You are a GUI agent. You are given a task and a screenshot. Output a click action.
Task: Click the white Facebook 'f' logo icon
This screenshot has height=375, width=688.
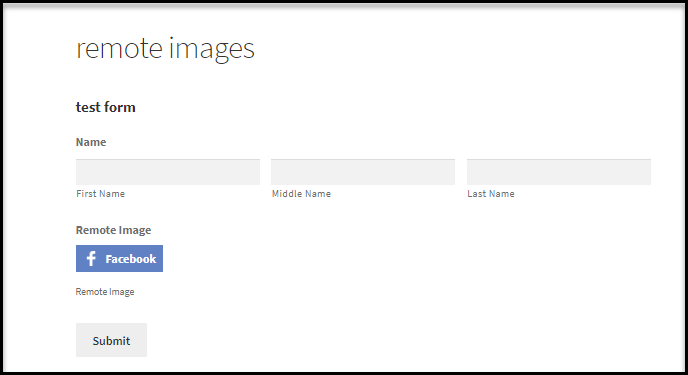point(91,258)
